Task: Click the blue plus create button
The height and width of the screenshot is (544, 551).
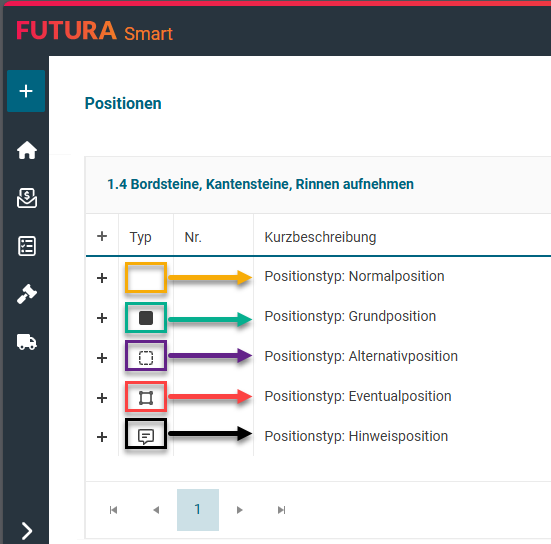Action: coord(26,91)
